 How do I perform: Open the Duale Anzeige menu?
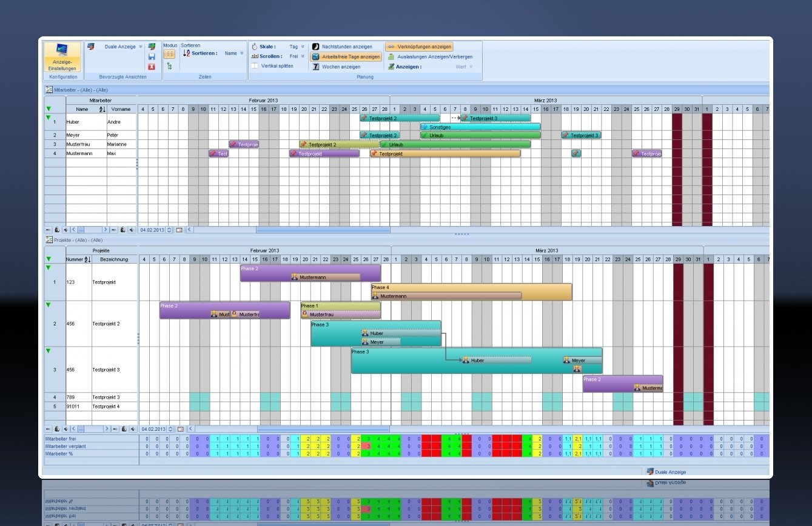pos(121,46)
